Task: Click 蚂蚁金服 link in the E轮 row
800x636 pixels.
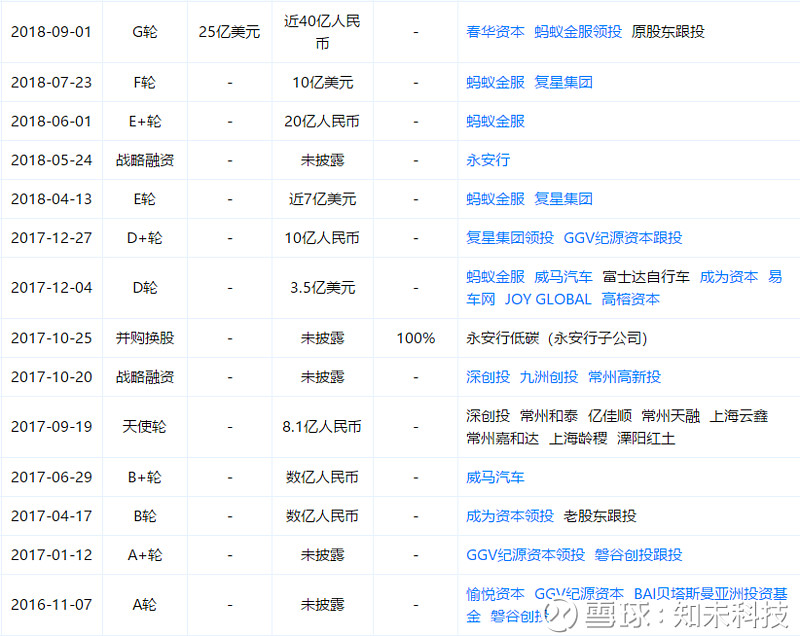Action: [495, 199]
